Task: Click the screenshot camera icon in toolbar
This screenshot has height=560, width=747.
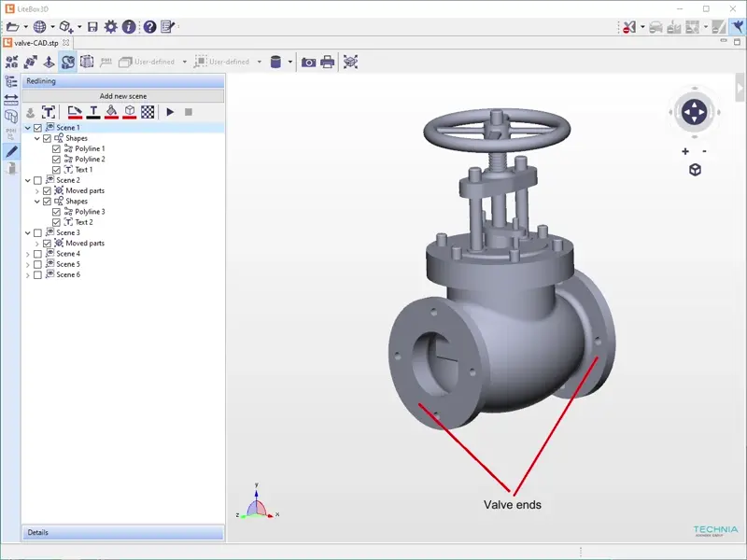Action: tap(308, 63)
